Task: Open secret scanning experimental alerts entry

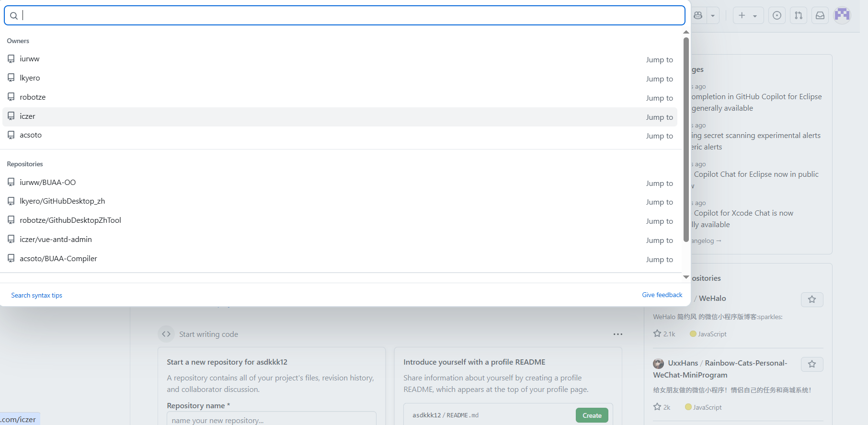Action: (756, 141)
